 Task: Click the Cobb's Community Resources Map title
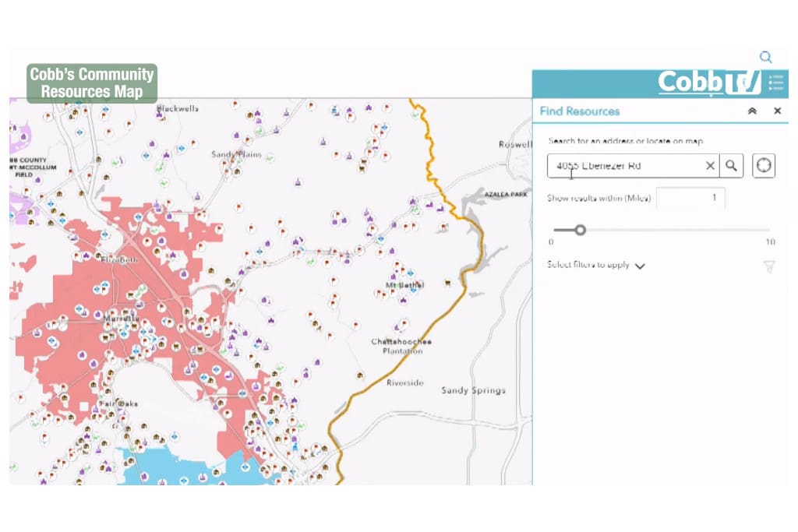point(92,83)
